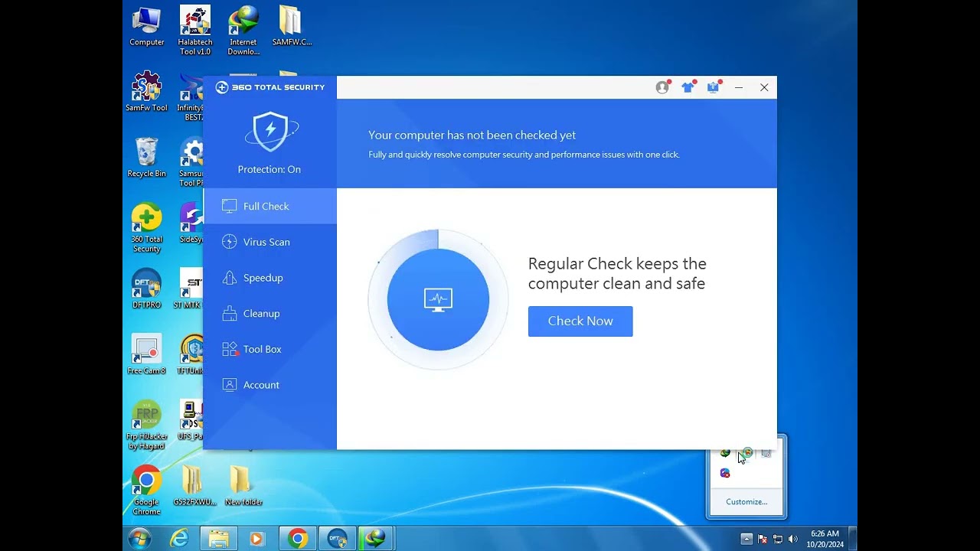Click the Show desktop button

[x=853, y=539]
